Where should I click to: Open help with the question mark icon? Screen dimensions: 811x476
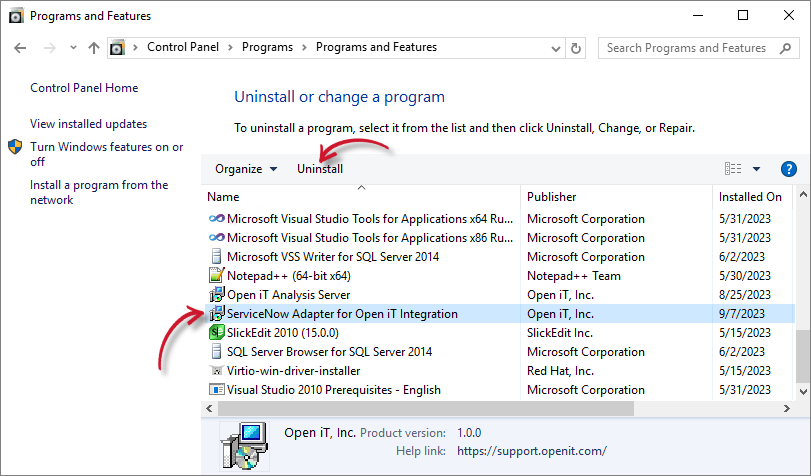(x=789, y=169)
